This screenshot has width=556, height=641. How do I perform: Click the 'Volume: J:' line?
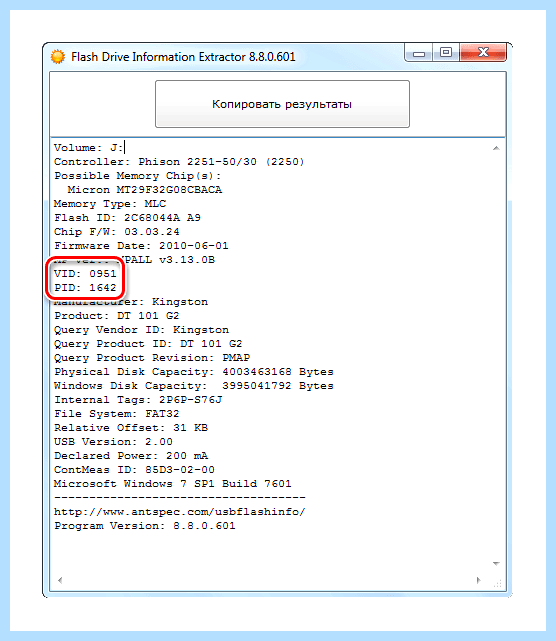(88, 148)
